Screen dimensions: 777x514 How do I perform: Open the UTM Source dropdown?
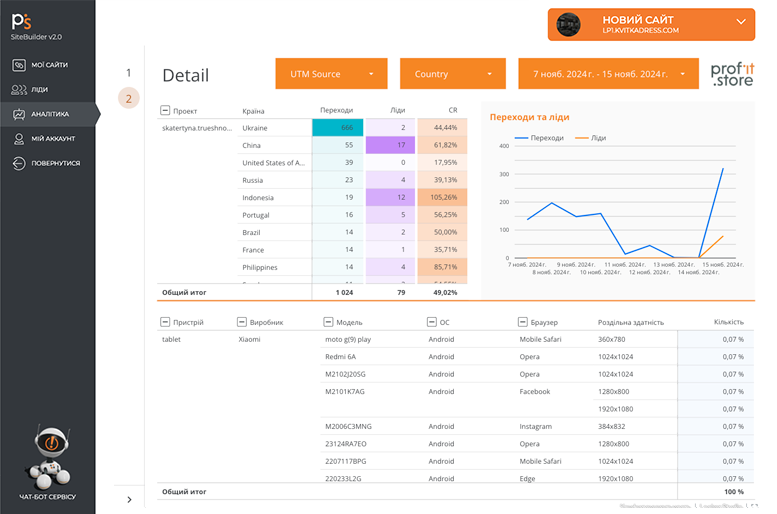point(332,74)
